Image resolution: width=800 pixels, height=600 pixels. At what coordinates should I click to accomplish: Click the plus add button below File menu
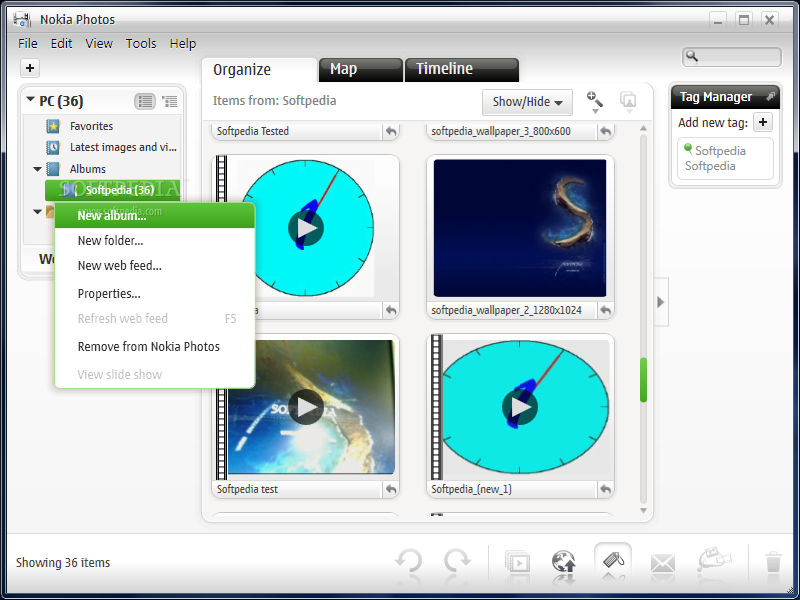coord(30,68)
